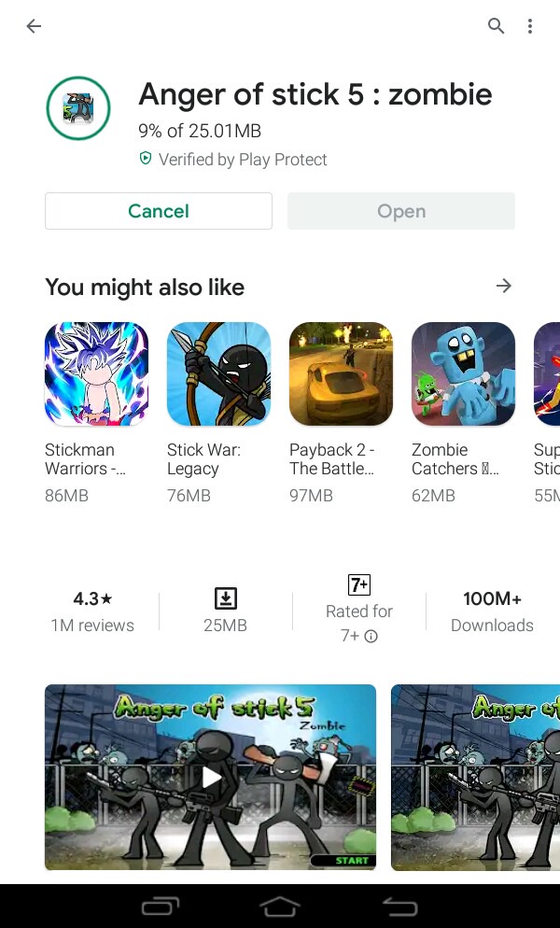
Task: Tap the Anger of stick 5 app icon
Action: (78, 108)
